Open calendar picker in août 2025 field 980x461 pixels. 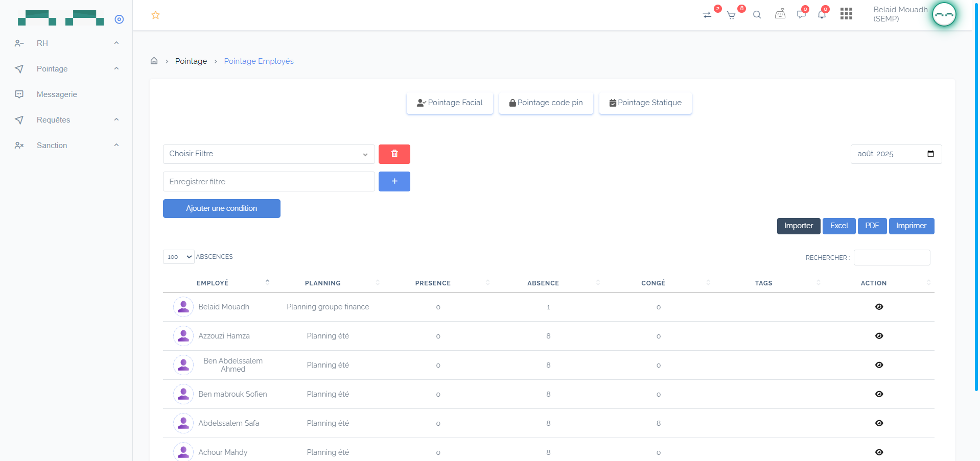point(930,154)
